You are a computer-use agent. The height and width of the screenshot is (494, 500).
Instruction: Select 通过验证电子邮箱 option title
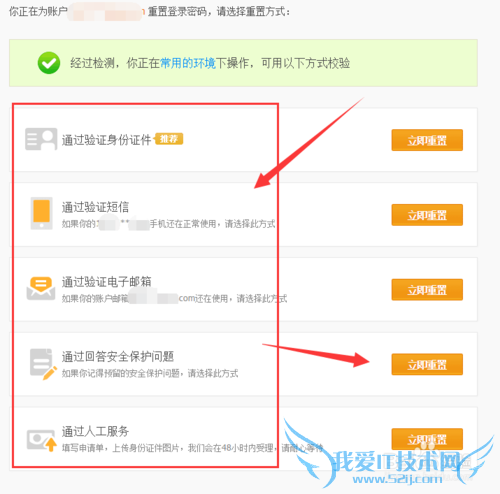(x=106, y=282)
